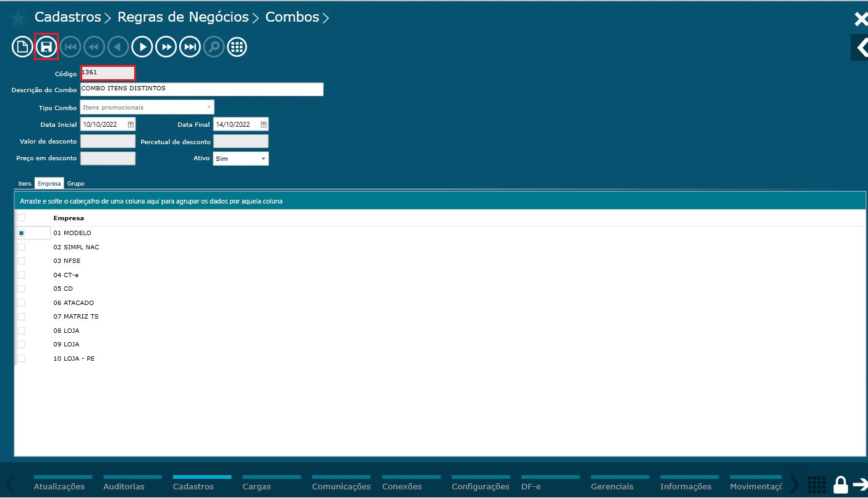Click Cadastros in the breadcrumb

tap(67, 17)
